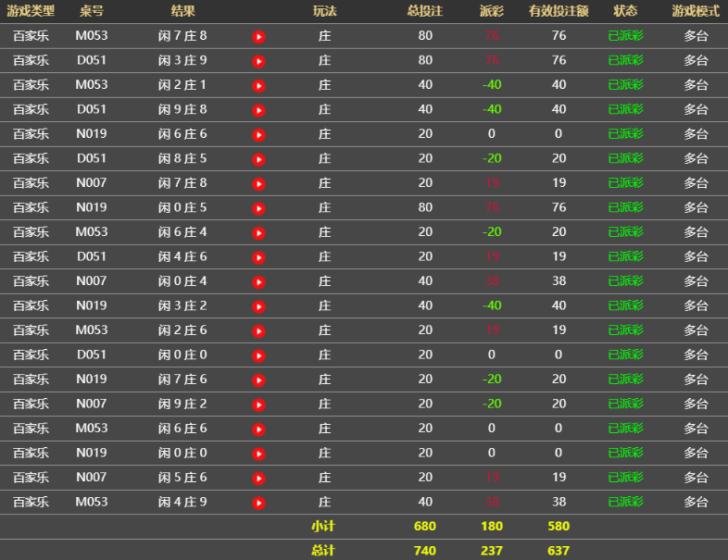Image resolution: width=728 pixels, height=560 pixels.
Task: Click play icon in N019 闲 3 庄 2 row
Action: coord(258,306)
